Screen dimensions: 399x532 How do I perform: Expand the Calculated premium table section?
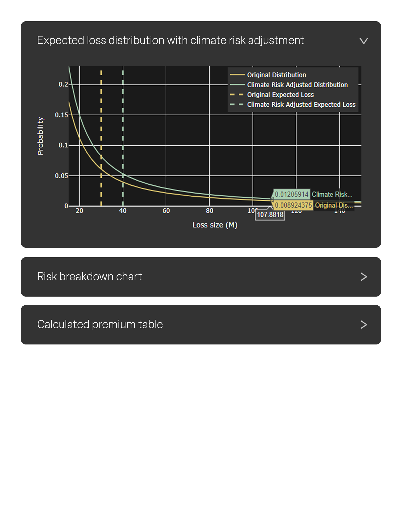pyautogui.click(x=201, y=325)
